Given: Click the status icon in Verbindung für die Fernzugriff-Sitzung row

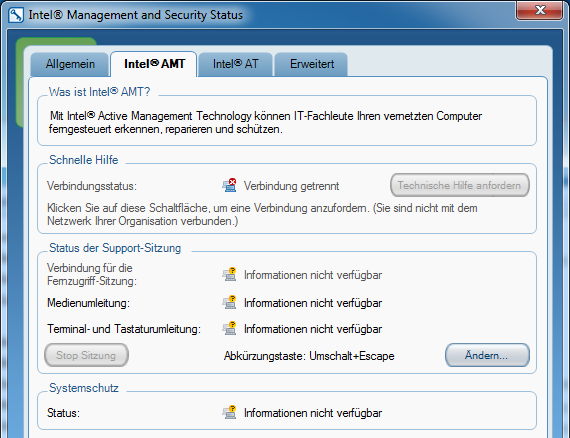Looking at the screenshot, I should (229, 274).
